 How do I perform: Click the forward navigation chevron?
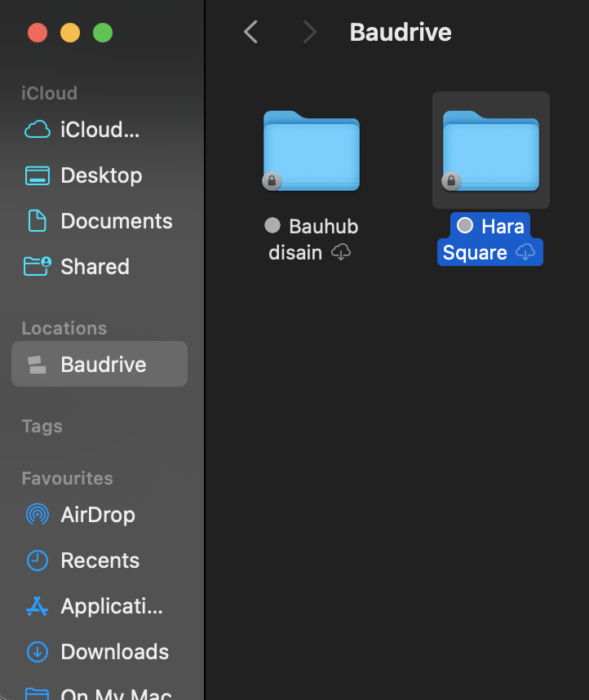(x=309, y=33)
